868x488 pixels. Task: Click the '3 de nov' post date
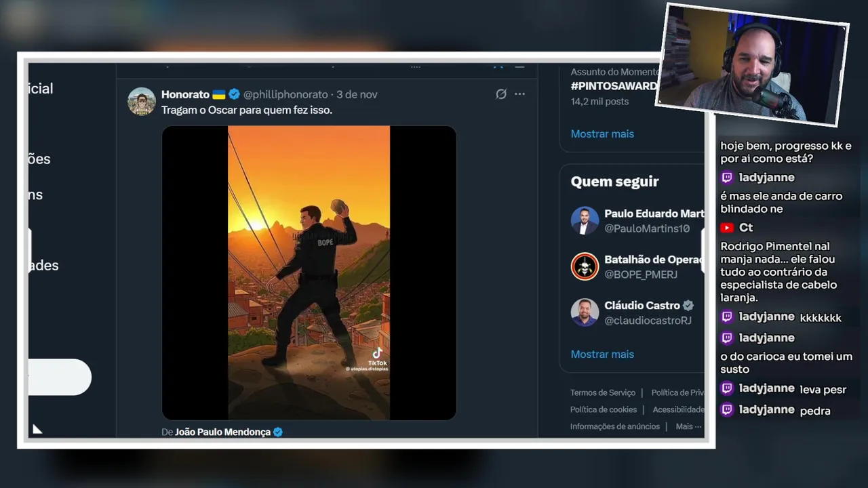357,94
